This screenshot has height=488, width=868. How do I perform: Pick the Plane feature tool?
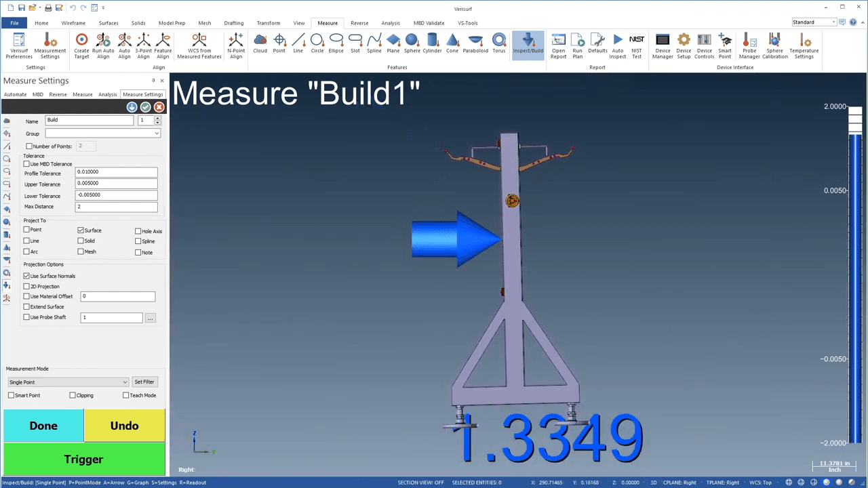393,43
